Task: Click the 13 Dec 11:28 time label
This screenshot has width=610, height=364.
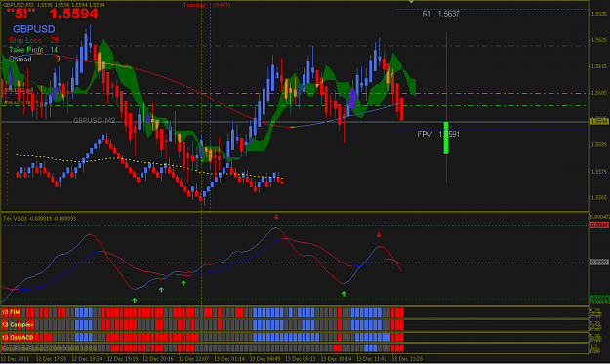Action: [x=407, y=358]
